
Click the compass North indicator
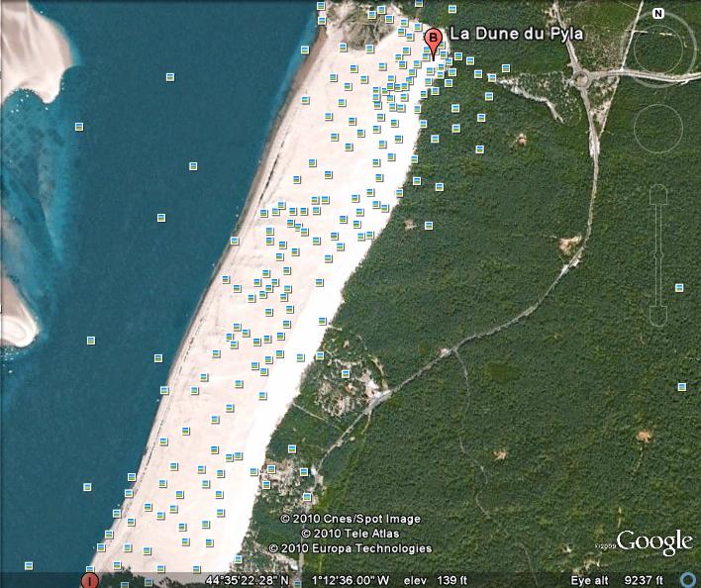pos(658,14)
